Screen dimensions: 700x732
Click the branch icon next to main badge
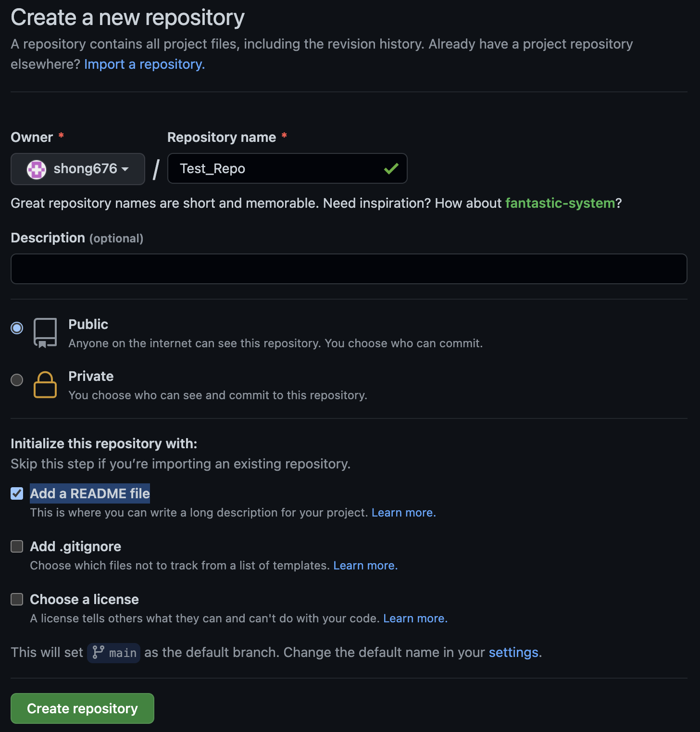click(99, 653)
